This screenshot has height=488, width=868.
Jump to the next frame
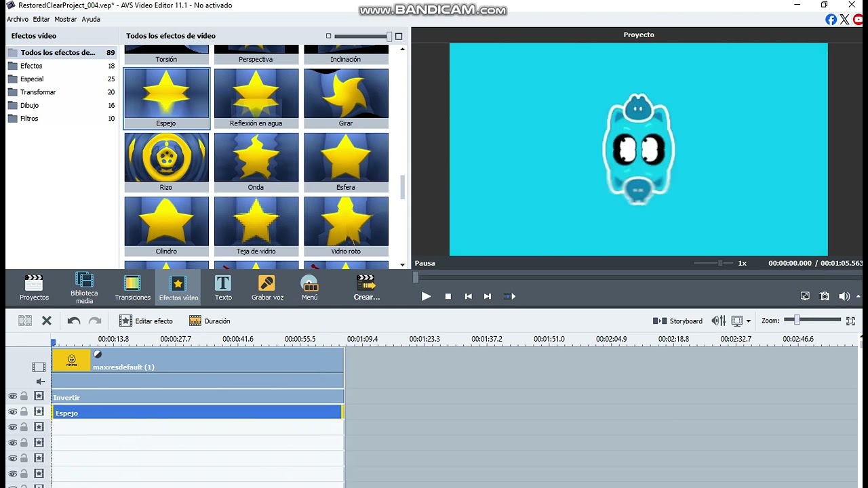[487, 296]
